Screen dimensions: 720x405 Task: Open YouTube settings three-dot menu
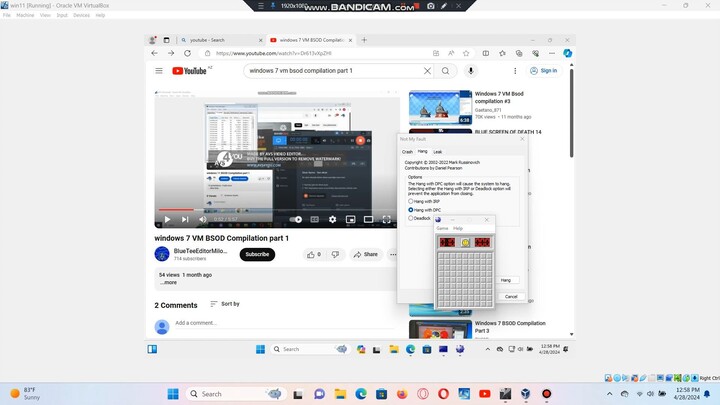coord(515,71)
